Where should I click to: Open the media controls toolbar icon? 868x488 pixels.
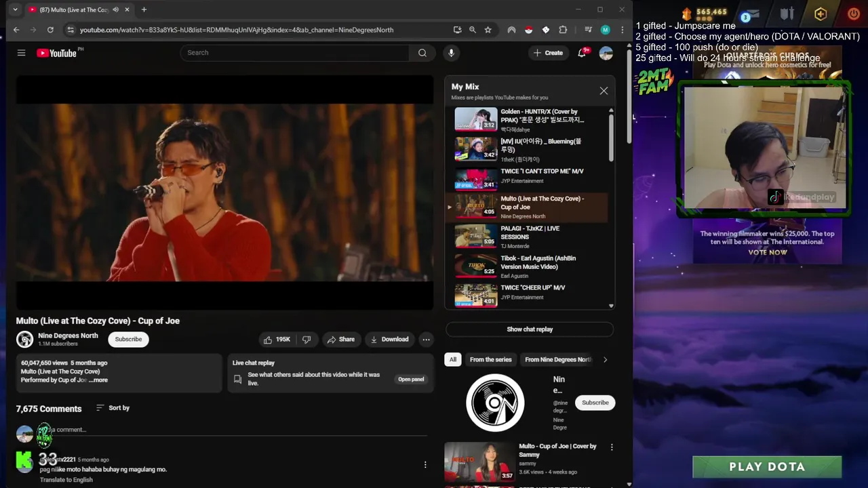pyautogui.click(x=588, y=30)
